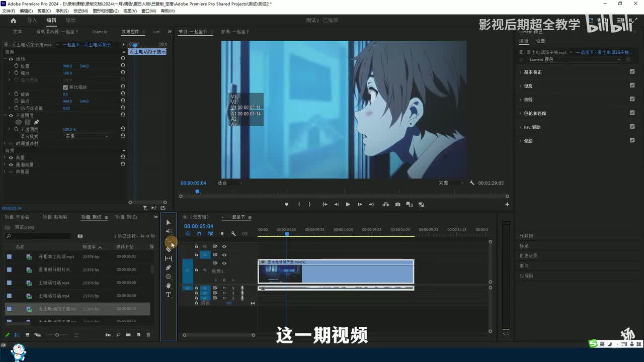Click the Home icon in the top bar

pos(13,21)
